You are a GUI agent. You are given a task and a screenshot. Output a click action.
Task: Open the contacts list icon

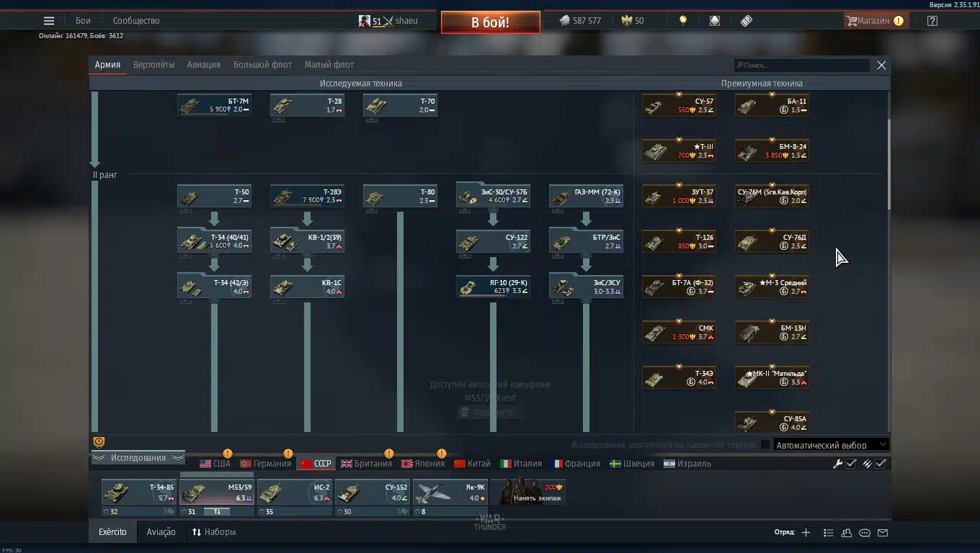(x=847, y=533)
